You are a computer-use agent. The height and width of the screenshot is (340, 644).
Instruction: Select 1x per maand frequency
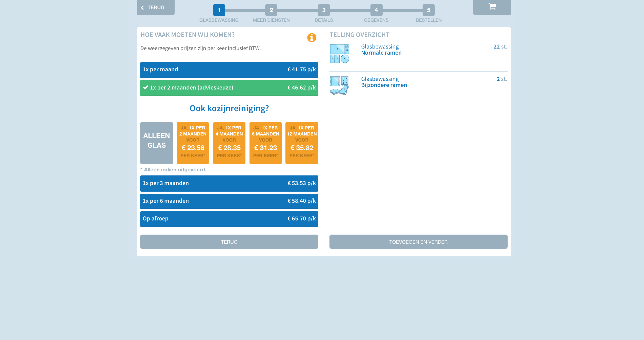[229, 70]
